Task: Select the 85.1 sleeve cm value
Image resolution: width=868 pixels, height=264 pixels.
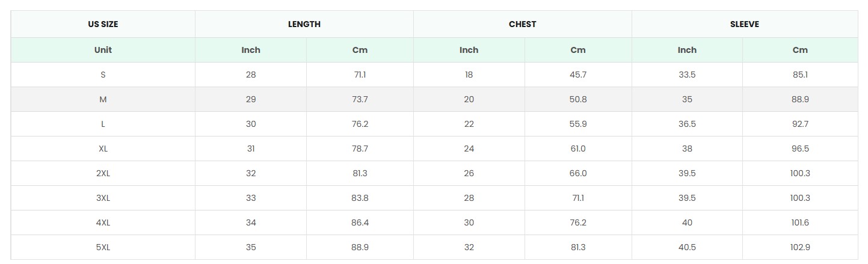Action: coord(800,75)
